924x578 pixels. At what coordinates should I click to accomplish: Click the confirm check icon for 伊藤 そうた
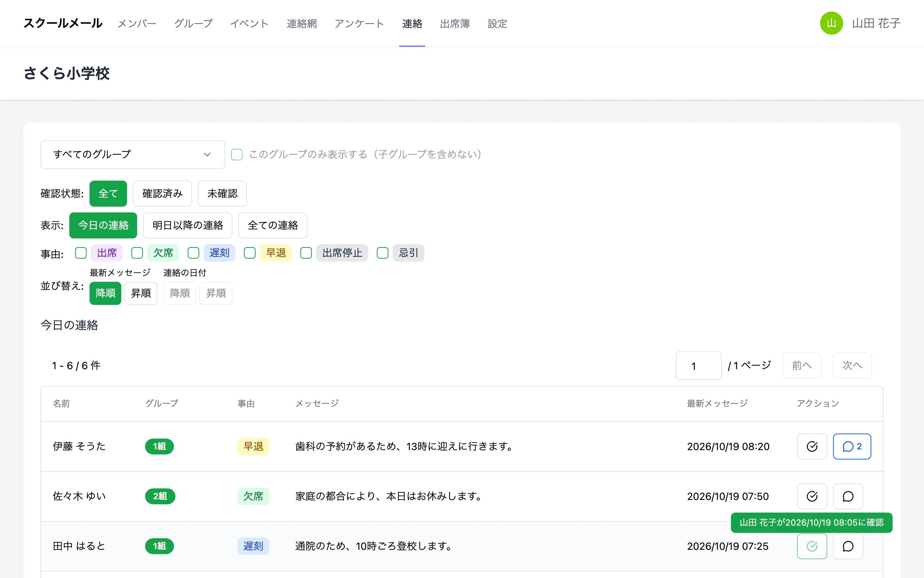(812, 446)
